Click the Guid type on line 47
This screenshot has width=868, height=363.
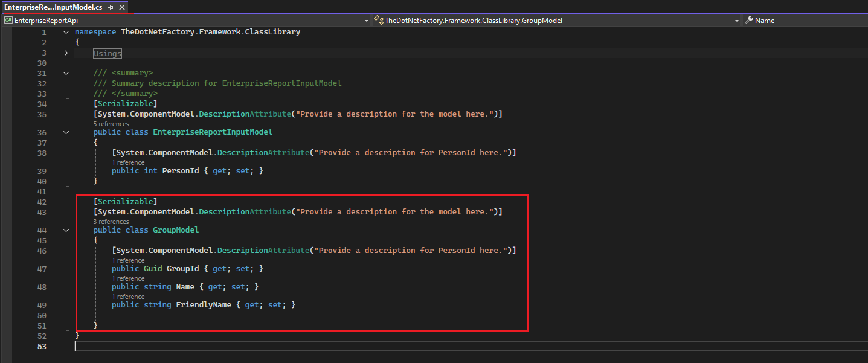coord(153,269)
